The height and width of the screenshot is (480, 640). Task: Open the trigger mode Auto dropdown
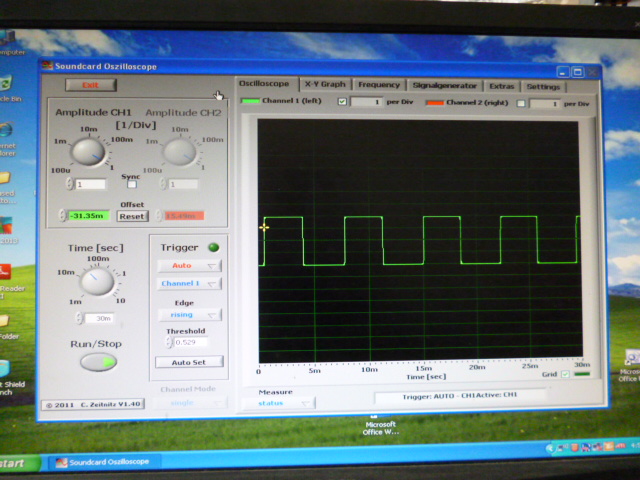189,266
